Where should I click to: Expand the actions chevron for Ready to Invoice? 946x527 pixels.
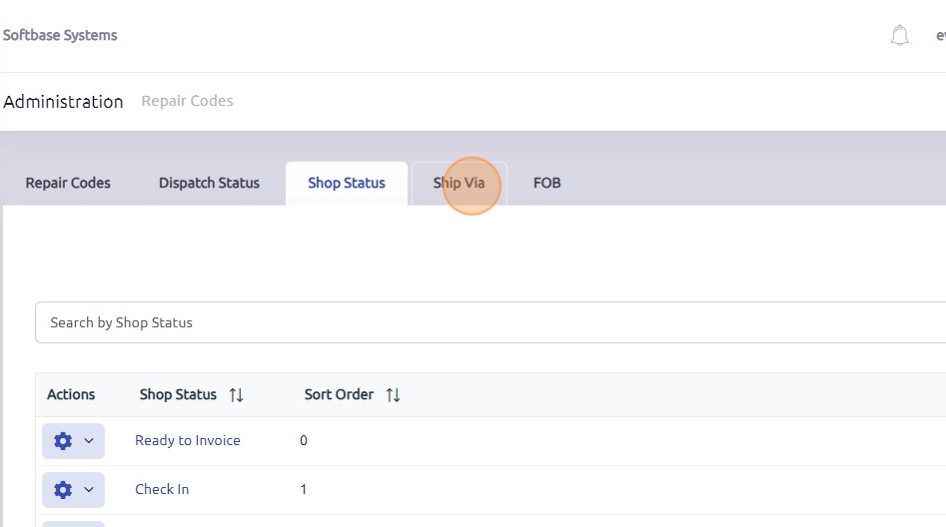[89, 441]
